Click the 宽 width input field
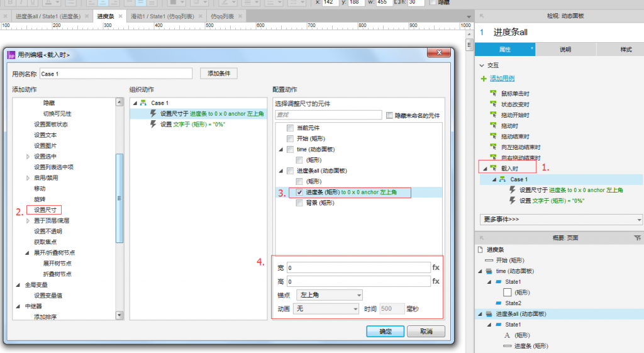Viewport: 644px width, 353px height. click(x=358, y=268)
